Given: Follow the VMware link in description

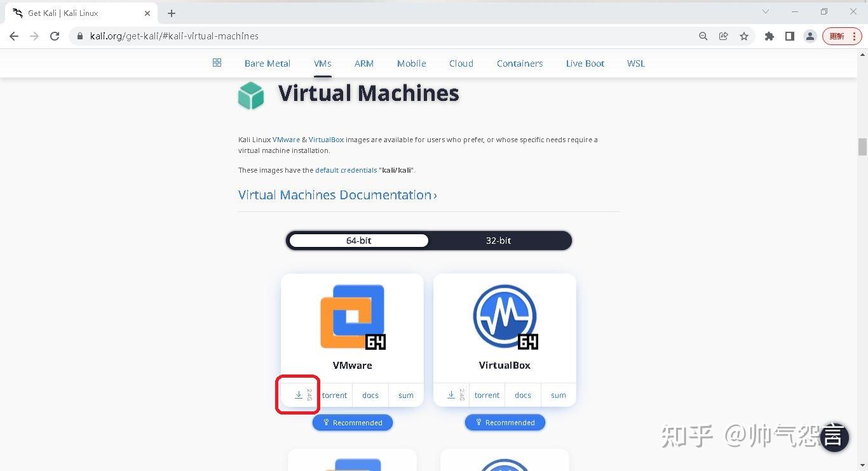Looking at the screenshot, I should coord(286,140).
